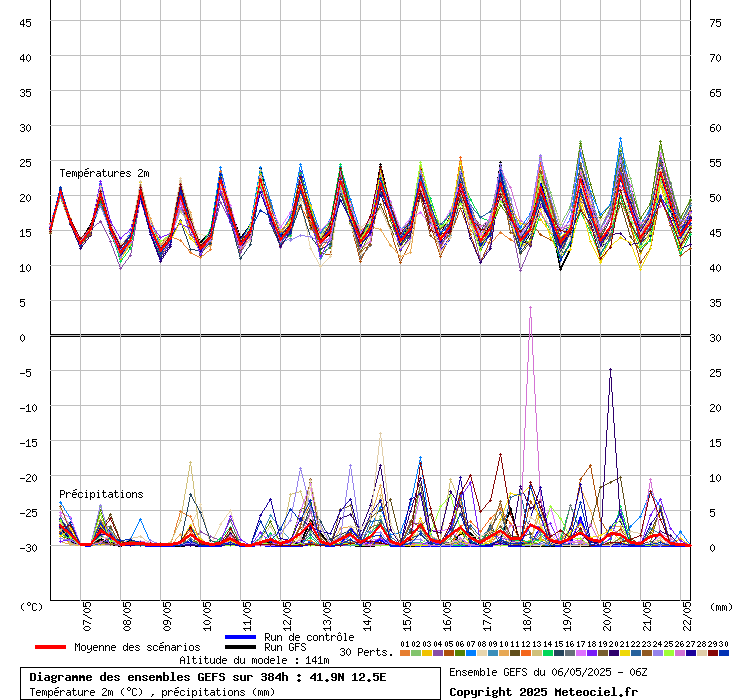Click the black Run GFS legend line
Screen dimensions: 740x700
click(240, 647)
